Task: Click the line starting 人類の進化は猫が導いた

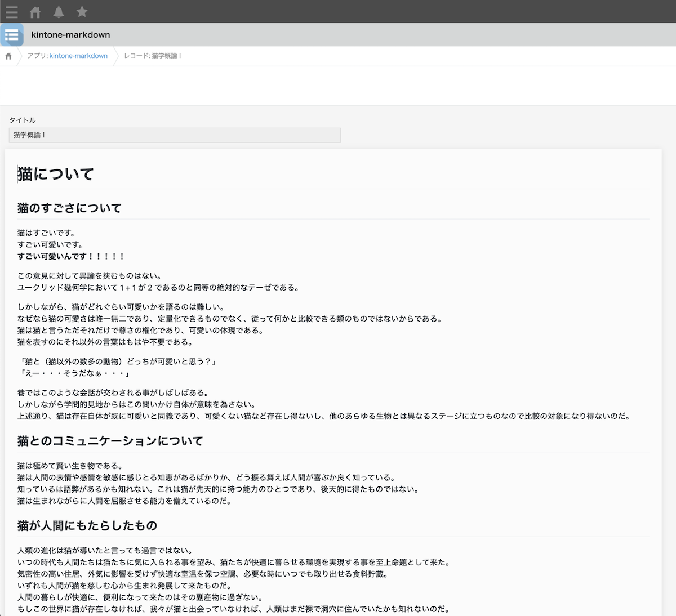Action: point(106,551)
